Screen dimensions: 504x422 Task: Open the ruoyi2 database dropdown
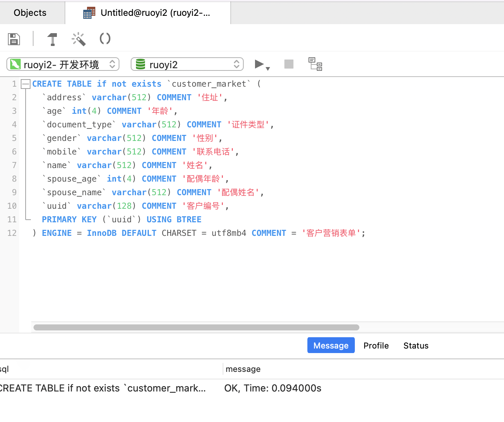[187, 64]
